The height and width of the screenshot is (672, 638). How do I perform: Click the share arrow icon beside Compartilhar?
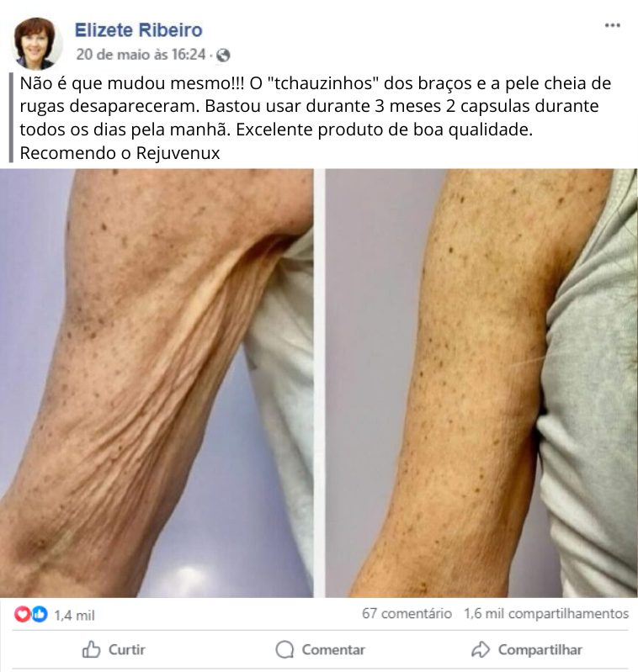[481, 649]
